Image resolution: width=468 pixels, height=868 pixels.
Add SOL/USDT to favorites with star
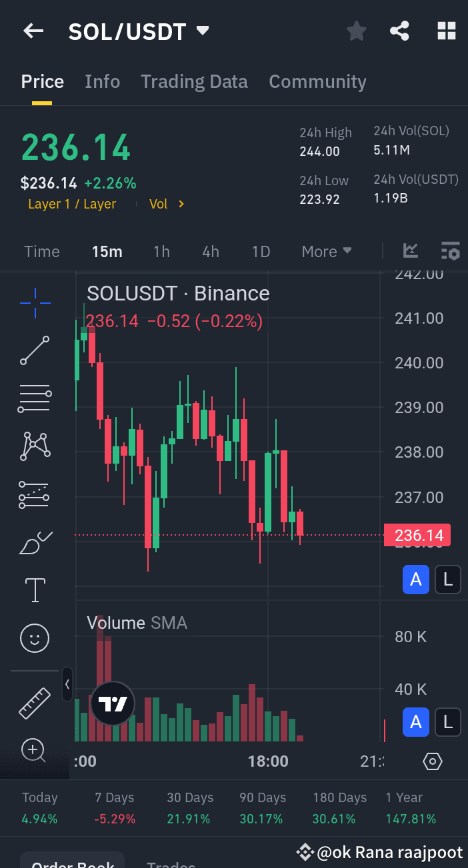pos(357,31)
